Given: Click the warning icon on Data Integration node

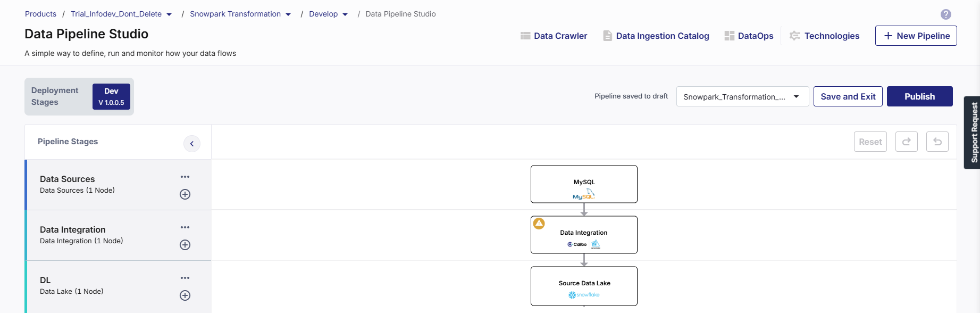Looking at the screenshot, I should point(539,224).
